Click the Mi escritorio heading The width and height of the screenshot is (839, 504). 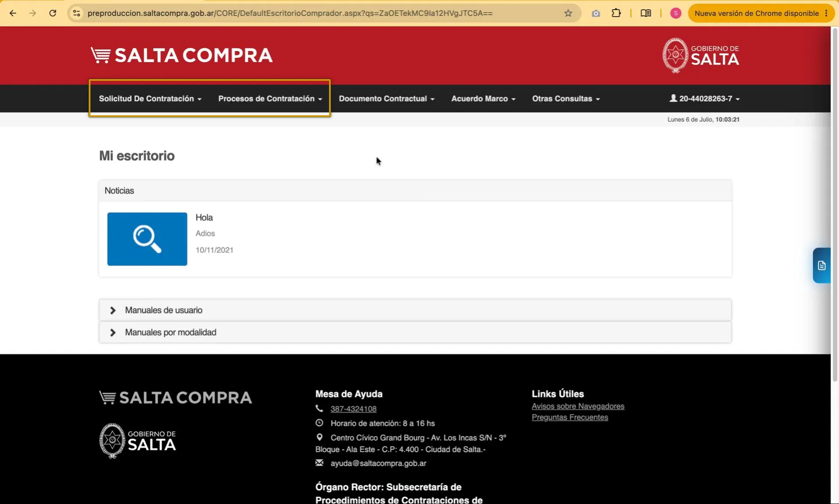(x=137, y=156)
